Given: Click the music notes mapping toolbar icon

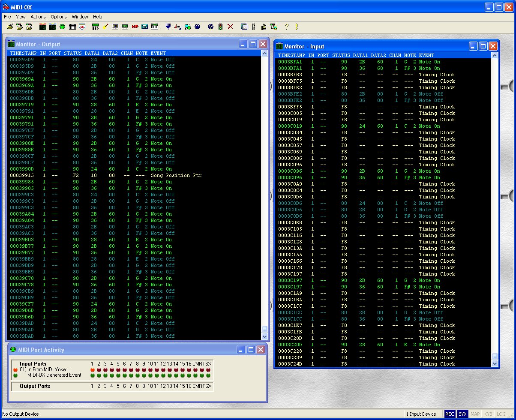Looking at the screenshot, I should [x=178, y=27].
